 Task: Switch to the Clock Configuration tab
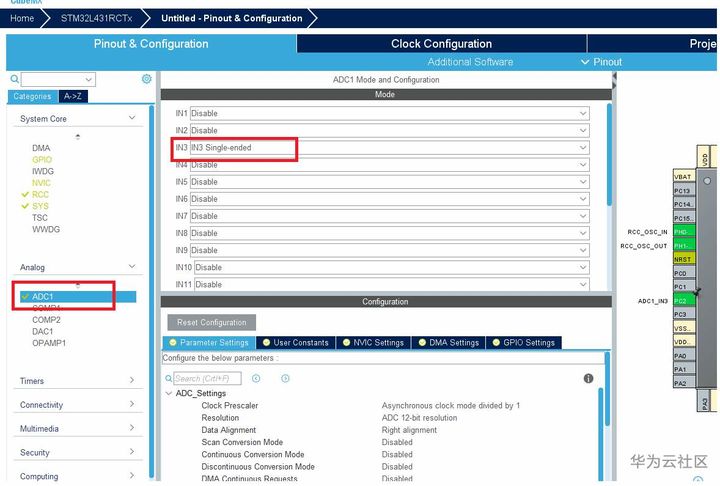click(x=441, y=44)
